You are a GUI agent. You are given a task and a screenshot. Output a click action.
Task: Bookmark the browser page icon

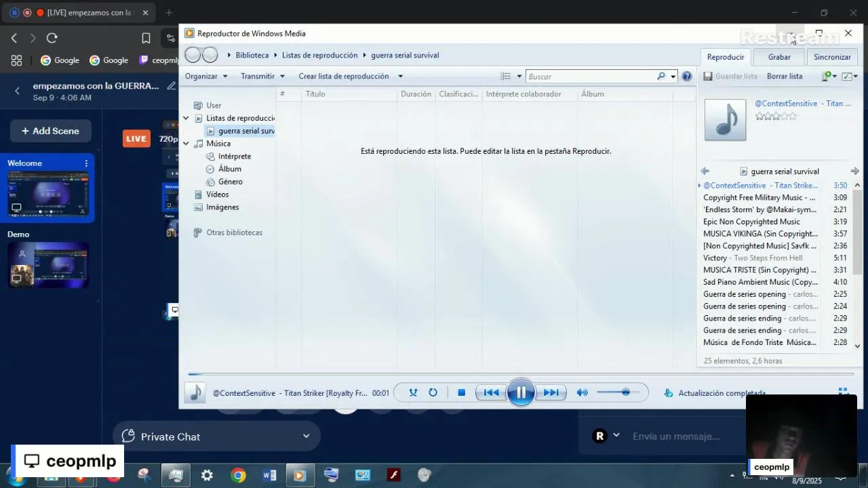pos(146,38)
